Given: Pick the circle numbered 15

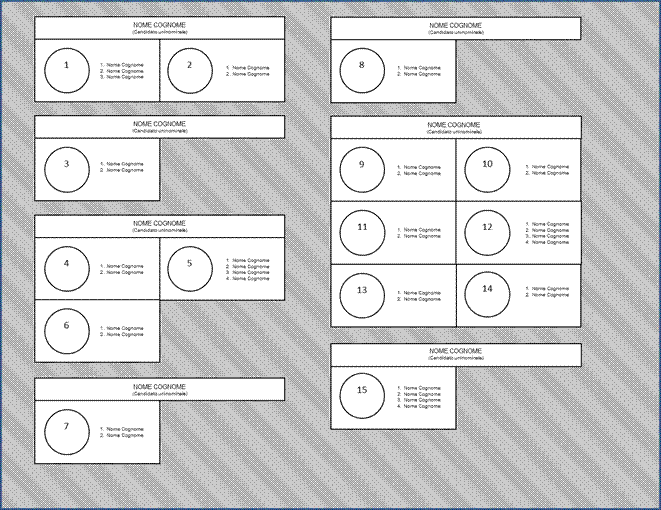Looking at the screenshot, I should click(362, 396).
